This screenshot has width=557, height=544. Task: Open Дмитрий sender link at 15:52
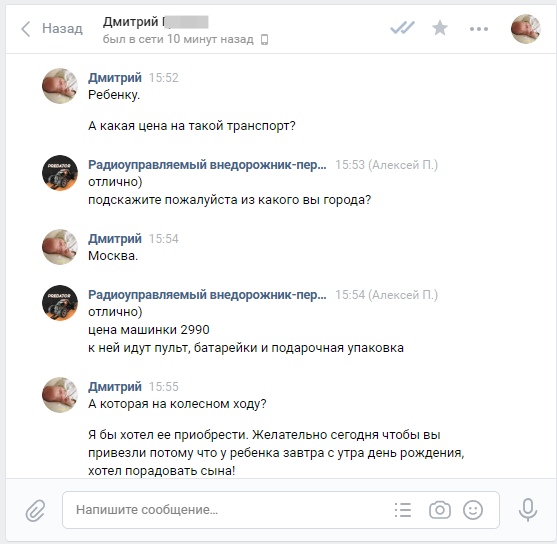pyautogui.click(x=115, y=77)
